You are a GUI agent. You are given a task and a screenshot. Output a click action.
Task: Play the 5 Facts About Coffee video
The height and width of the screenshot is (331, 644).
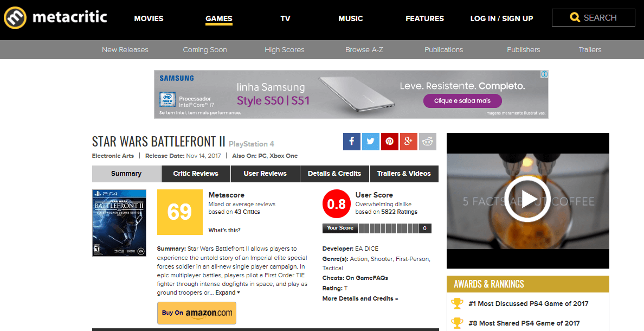(527, 199)
